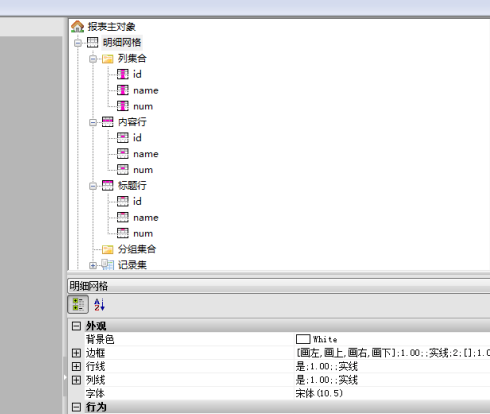Click cell icon of id under 标题行
The height and width of the screenshot is (414, 490).
click(x=123, y=201)
